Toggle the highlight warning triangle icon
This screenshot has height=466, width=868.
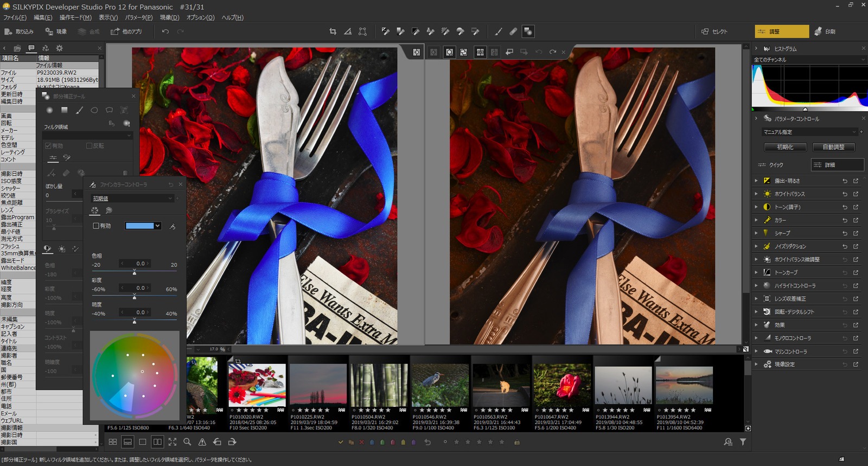tap(202, 442)
